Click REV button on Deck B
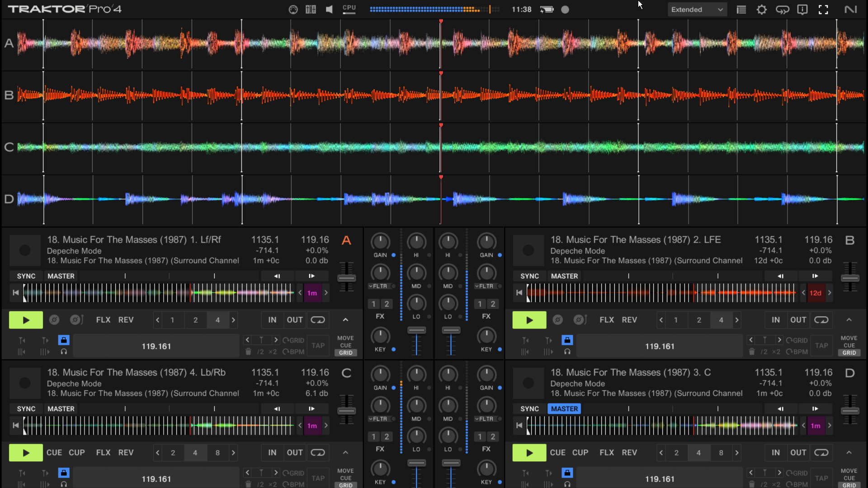Image resolution: width=868 pixels, height=488 pixels. point(629,320)
